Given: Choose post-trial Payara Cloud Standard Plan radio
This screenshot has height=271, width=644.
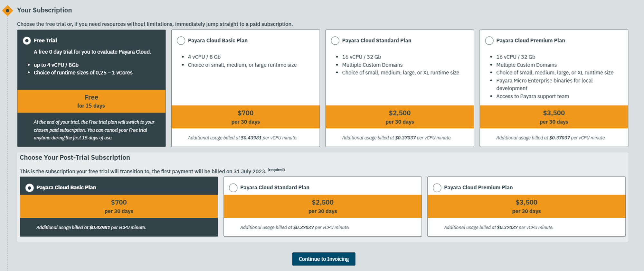Looking at the screenshot, I should pos(233,188).
